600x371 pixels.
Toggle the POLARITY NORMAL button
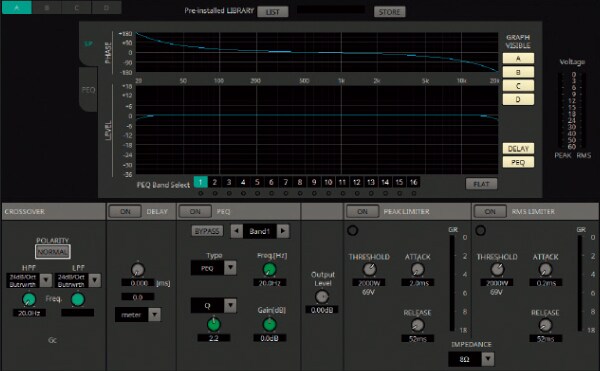tap(52, 252)
